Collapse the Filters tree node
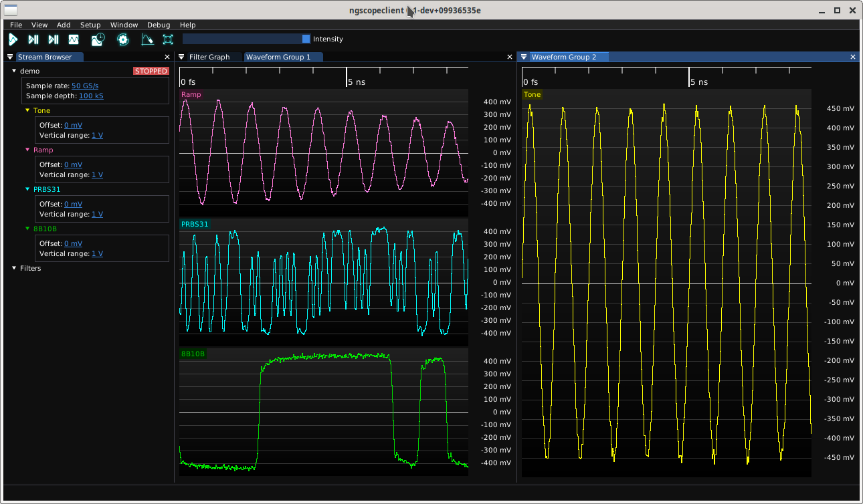Screen dimensions: 863x504 point(14,268)
